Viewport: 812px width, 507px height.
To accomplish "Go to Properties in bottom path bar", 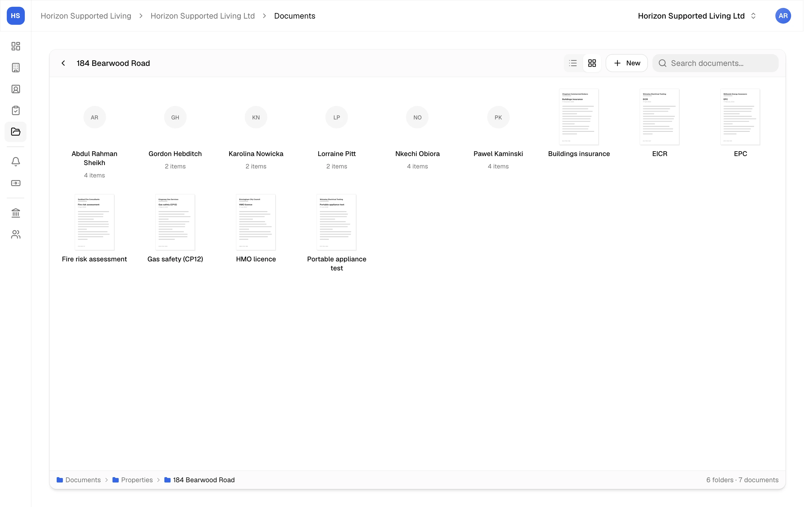I will pos(133,480).
